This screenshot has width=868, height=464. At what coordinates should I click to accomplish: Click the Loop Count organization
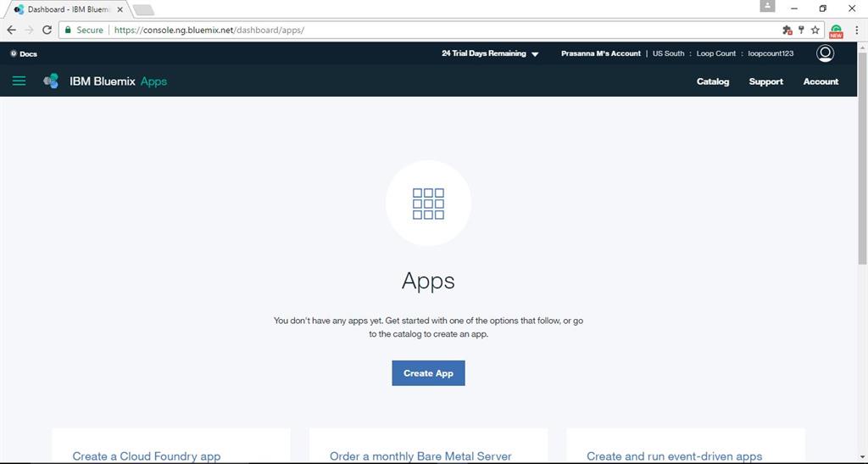(715, 53)
